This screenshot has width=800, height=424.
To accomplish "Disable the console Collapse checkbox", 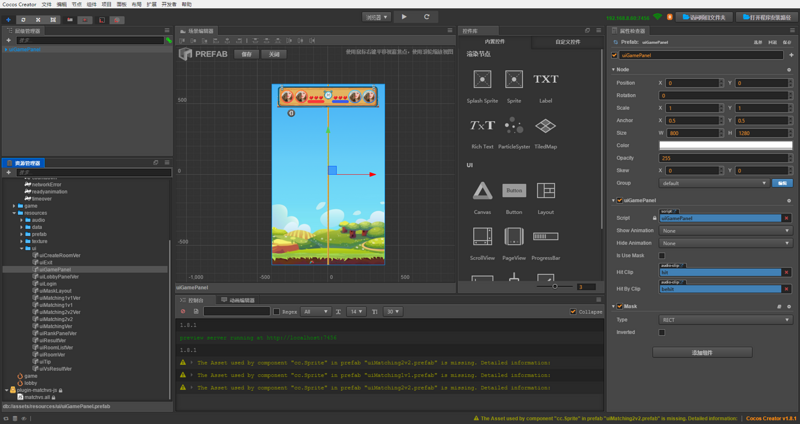I will 573,311.
